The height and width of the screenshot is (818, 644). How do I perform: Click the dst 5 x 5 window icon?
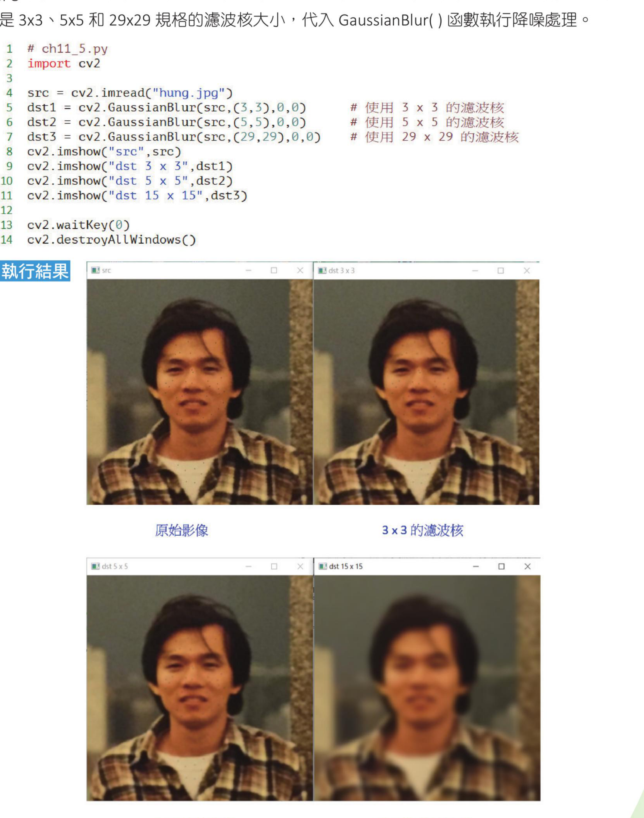pyautogui.click(x=95, y=566)
